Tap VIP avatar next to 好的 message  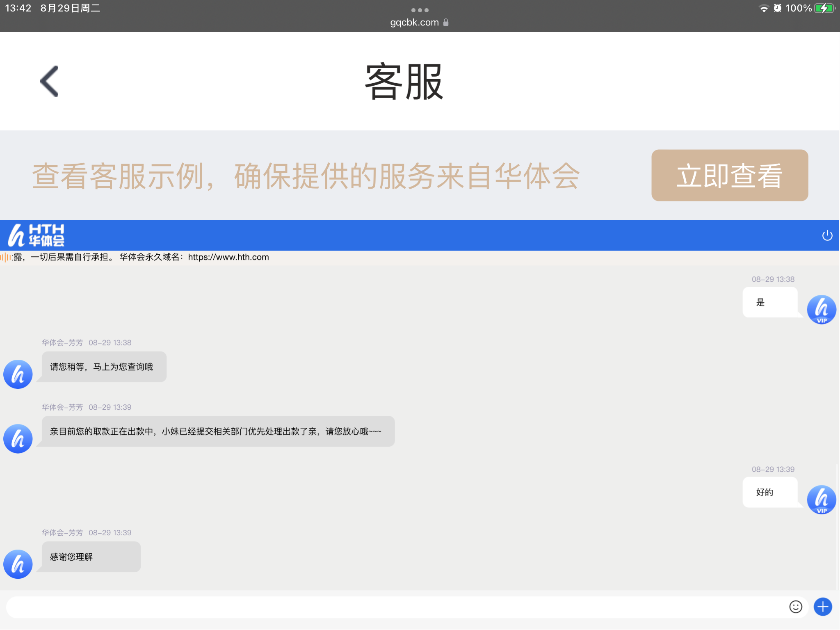tap(821, 500)
